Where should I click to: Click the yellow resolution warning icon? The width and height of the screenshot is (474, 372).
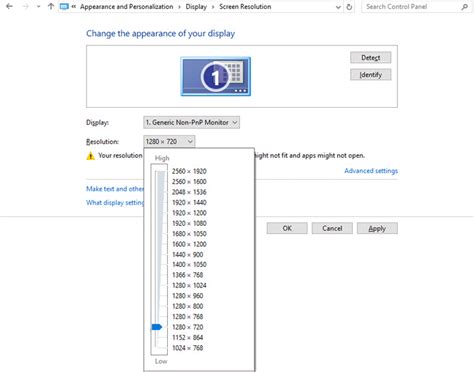point(90,156)
